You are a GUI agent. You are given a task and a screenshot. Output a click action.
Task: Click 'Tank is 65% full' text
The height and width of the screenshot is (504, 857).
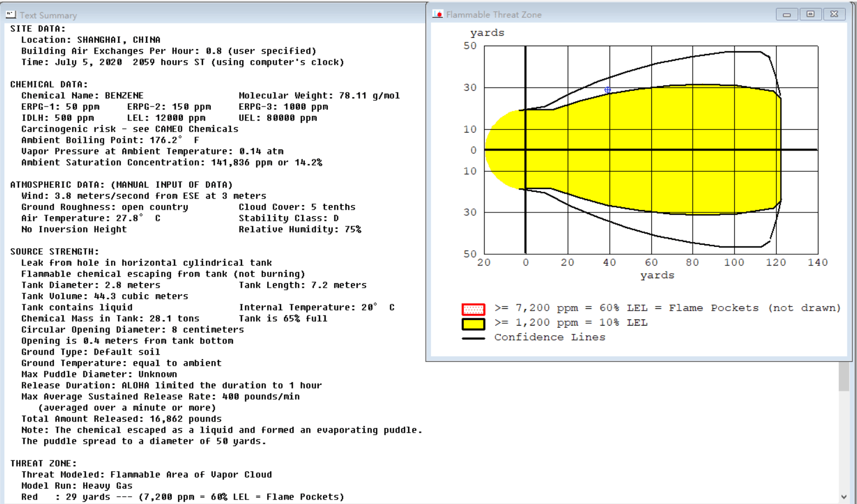coord(283,319)
